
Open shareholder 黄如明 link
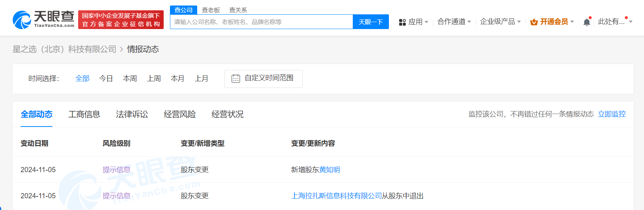(330, 170)
